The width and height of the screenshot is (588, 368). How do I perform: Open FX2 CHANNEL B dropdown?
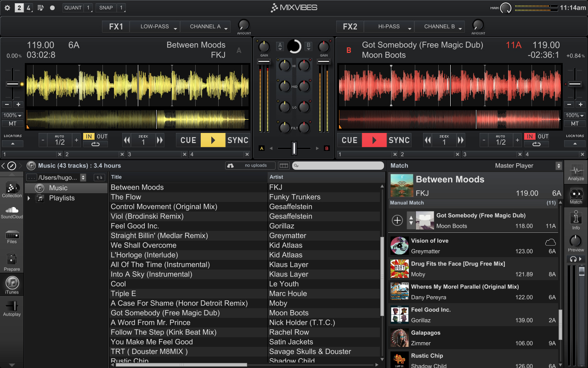[439, 27]
